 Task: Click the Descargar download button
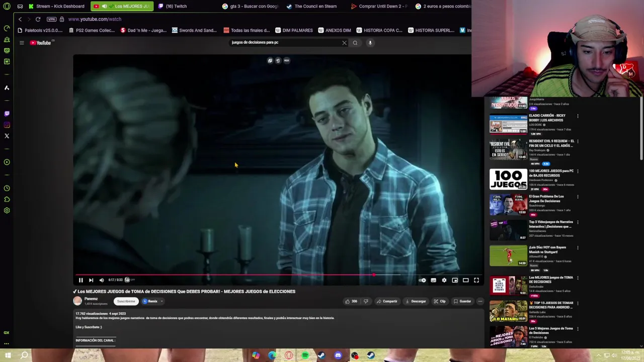[416, 301]
